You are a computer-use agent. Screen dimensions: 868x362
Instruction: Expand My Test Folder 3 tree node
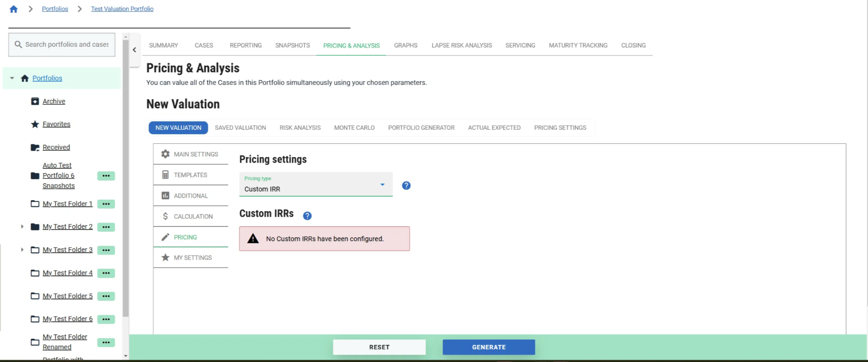(22, 250)
